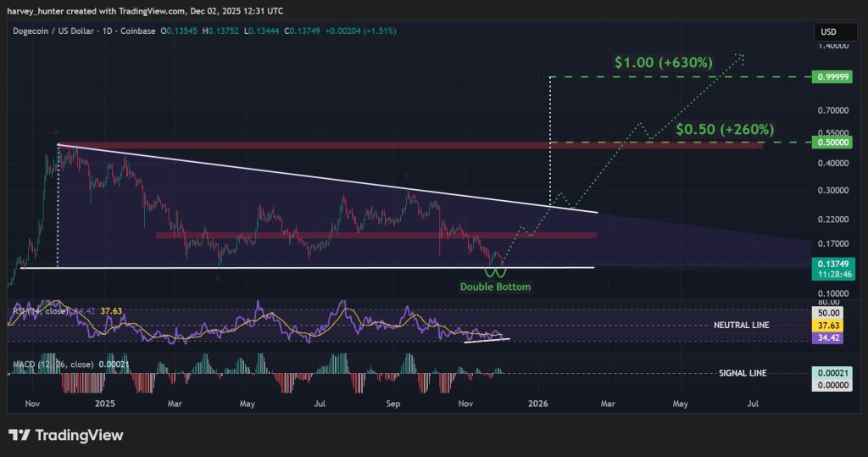Click the harvey_hunter TradingView.com attribution text
Screen dimensions: 868x457
[x=142, y=10]
